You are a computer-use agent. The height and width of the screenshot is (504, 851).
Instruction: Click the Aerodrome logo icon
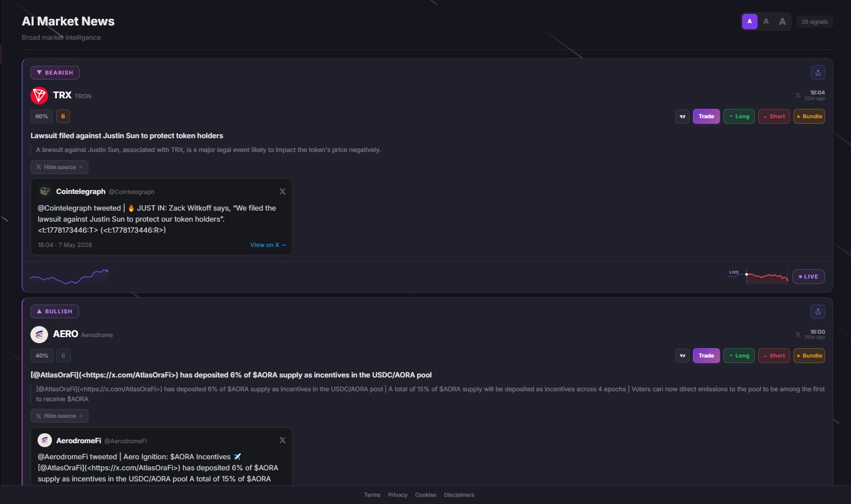[x=39, y=334]
